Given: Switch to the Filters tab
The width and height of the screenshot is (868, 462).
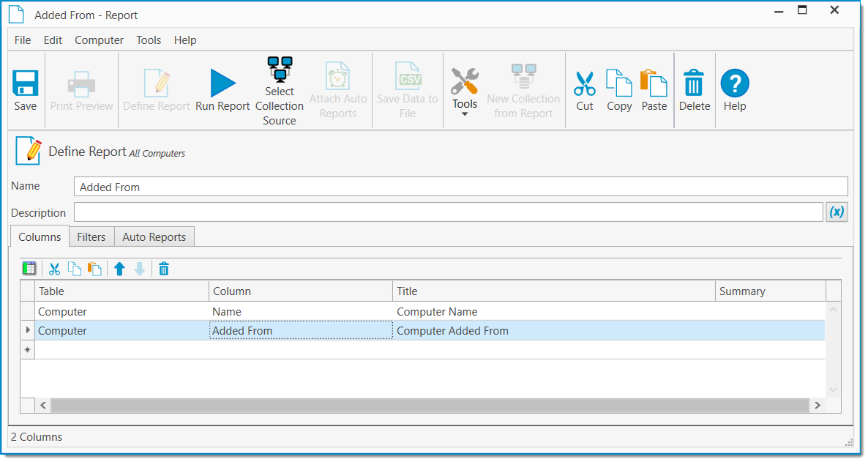Looking at the screenshot, I should (x=91, y=236).
